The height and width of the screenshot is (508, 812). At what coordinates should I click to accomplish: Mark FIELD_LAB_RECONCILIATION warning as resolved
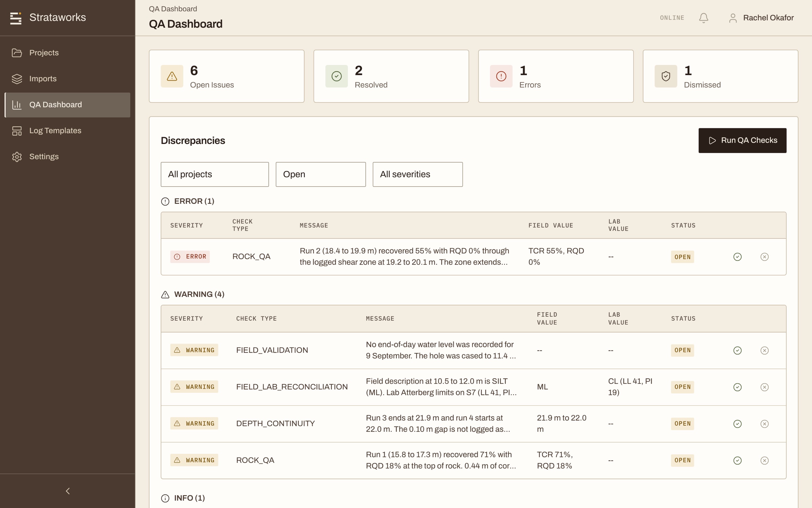point(738,387)
